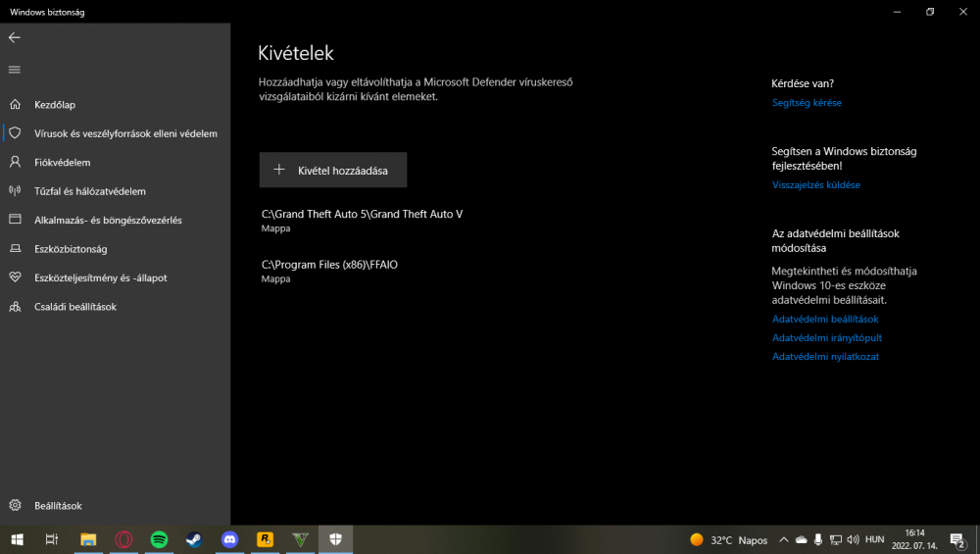Image resolution: width=980 pixels, height=554 pixels.
Task: Click the Alkalmazás- és böngészővezérlés window icon
Action: [15, 220]
